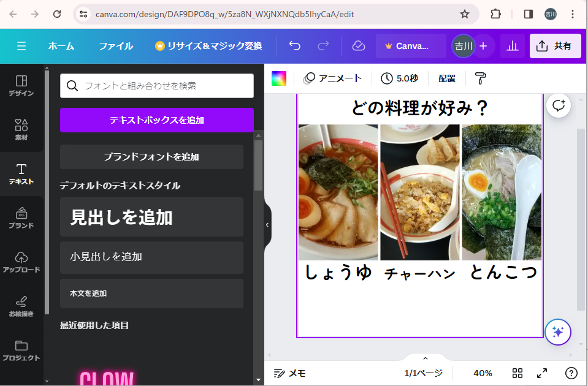The width and height of the screenshot is (588, 386).
Task: Open the analytics bar chart icon
Action: 513,46
